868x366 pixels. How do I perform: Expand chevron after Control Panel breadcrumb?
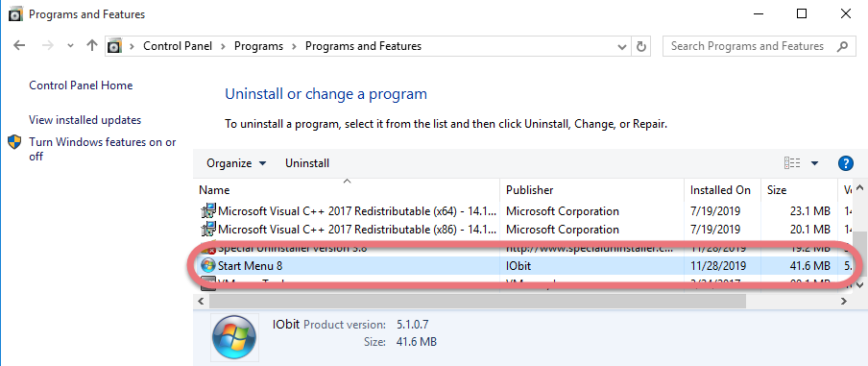223,46
